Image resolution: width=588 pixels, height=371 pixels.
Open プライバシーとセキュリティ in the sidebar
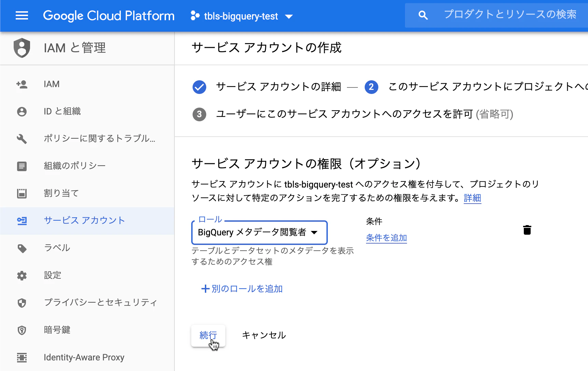87,303
